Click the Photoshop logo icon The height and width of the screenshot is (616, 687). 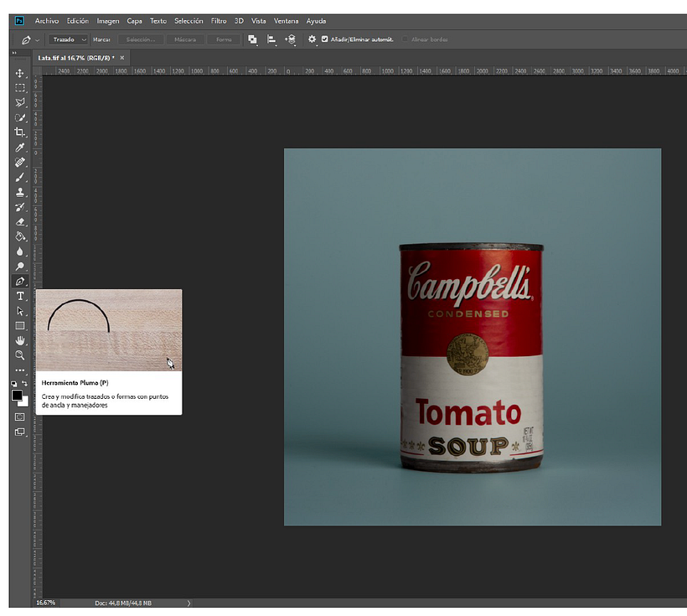[19, 21]
